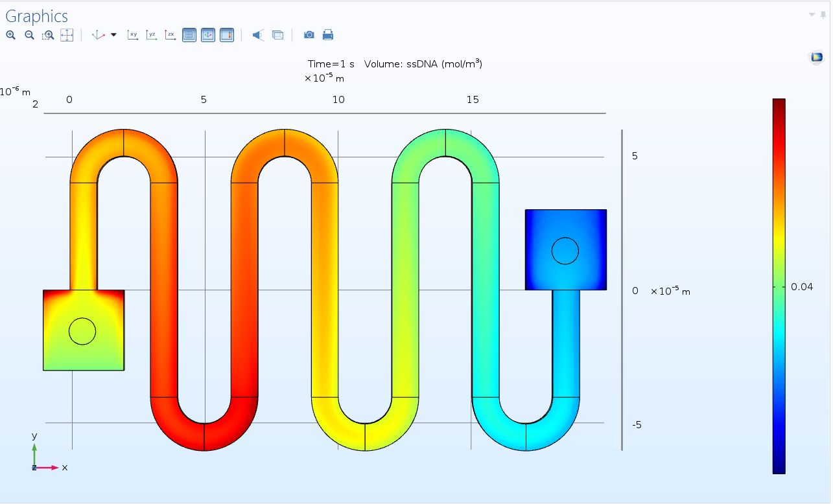Screen dimensions: 833x504
Task: Open the panel options arrow at top right
Action: pos(812,14)
